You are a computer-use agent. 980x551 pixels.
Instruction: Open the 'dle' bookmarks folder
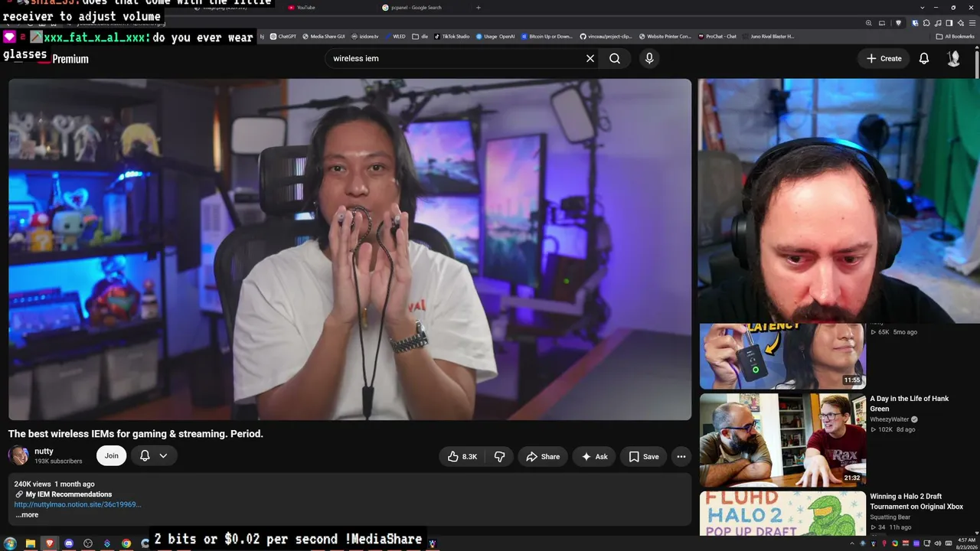point(420,36)
